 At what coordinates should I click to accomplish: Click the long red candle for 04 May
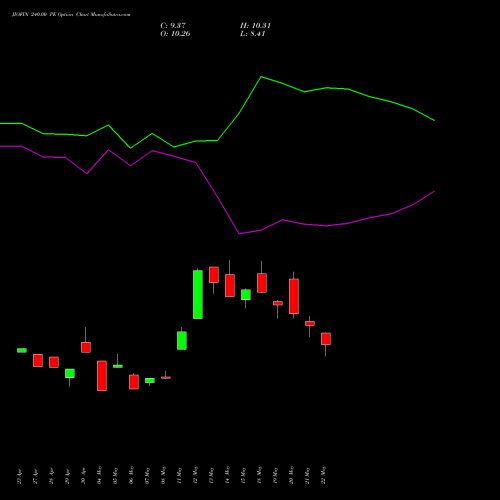[x=102, y=376]
